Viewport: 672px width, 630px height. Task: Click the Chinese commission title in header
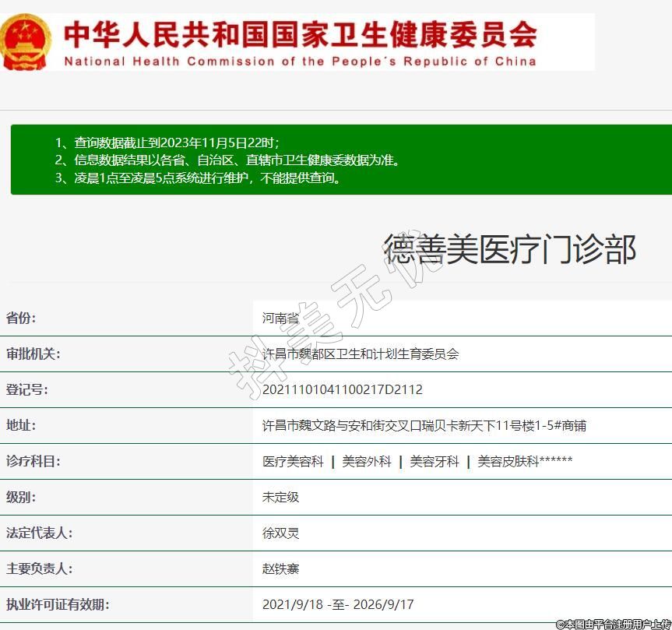(300, 33)
